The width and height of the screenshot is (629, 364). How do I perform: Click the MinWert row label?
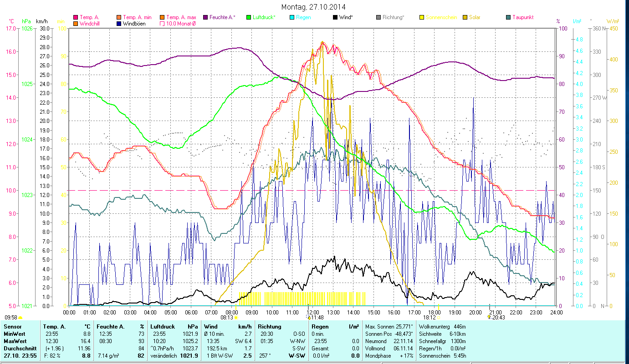point(15,334)
